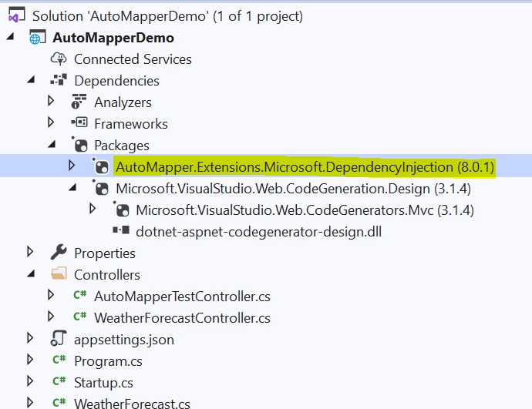532x409 pixels.
Task: Expand the Startup.cs file node
Action: [30, 381]
